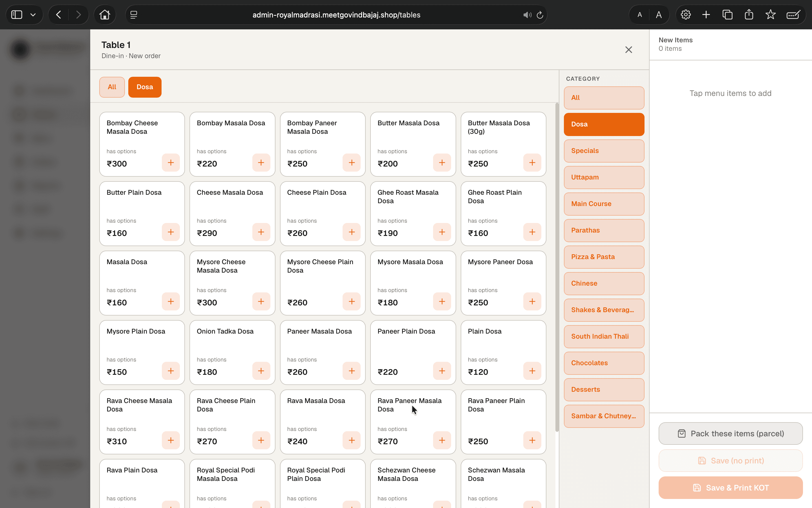The height and width of the screenshot is (508, 812).
Task: Open the South Indian Thali category
Action: coord(604,337)
